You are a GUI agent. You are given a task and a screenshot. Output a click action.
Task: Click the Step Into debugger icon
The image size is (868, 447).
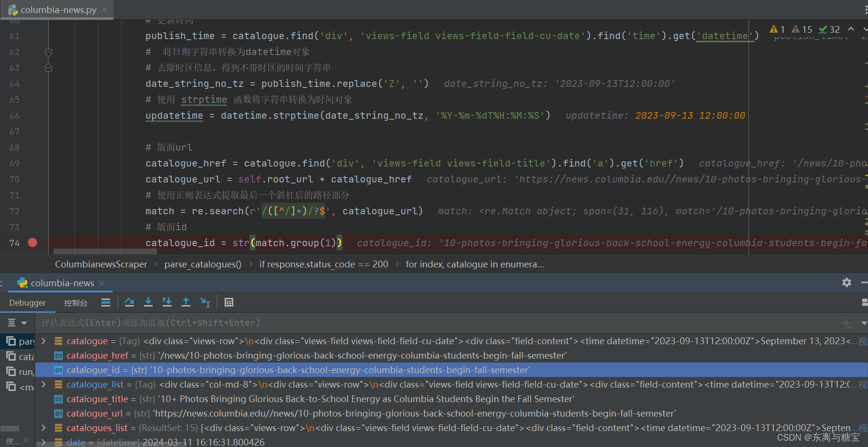coord(148,302)
